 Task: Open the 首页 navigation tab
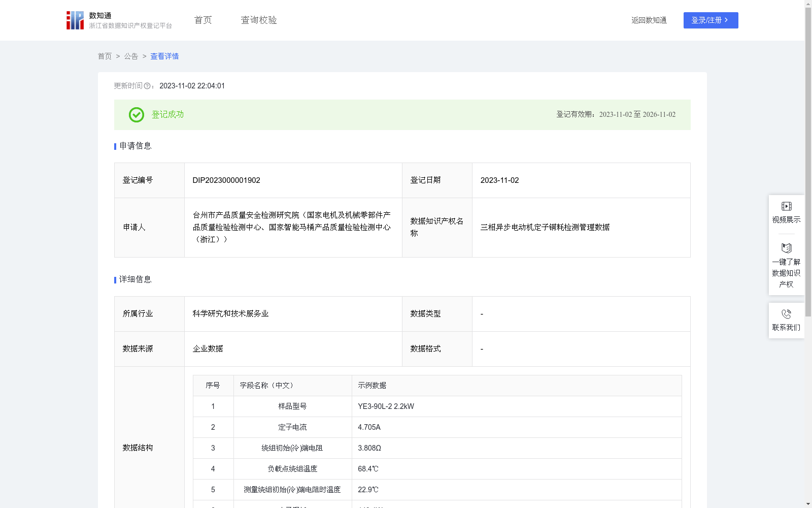pyautogui.click(x=203, y=20)
